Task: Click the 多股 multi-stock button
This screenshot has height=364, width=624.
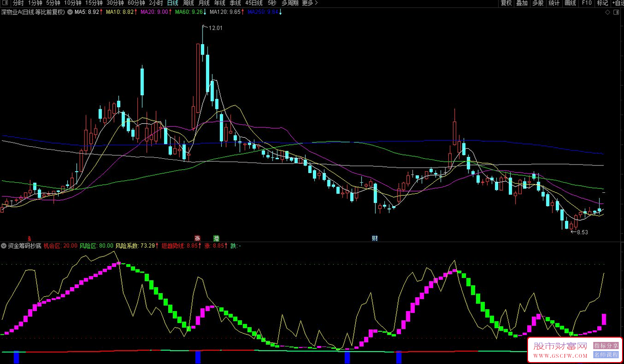Action: pyautogui.click(x=538, y=3)
